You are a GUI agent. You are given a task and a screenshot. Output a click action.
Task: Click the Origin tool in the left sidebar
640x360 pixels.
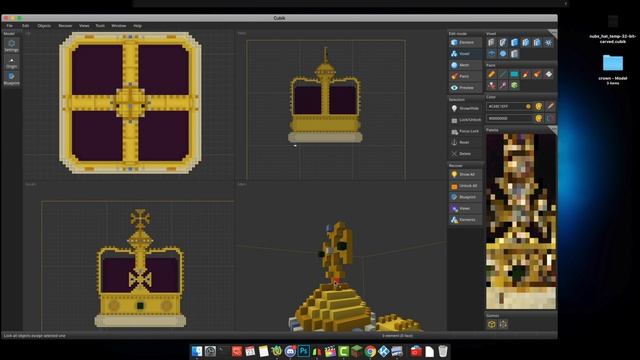[x=11, y=63]
